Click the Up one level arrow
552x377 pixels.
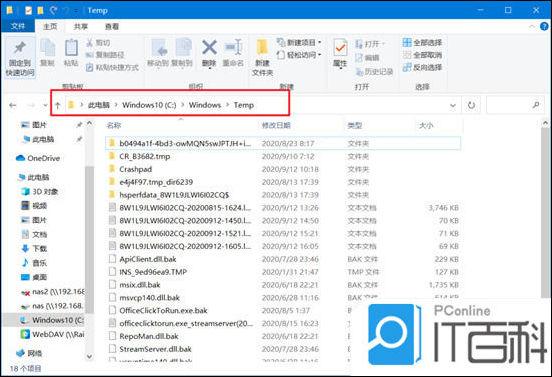click(x=58, y=105)
